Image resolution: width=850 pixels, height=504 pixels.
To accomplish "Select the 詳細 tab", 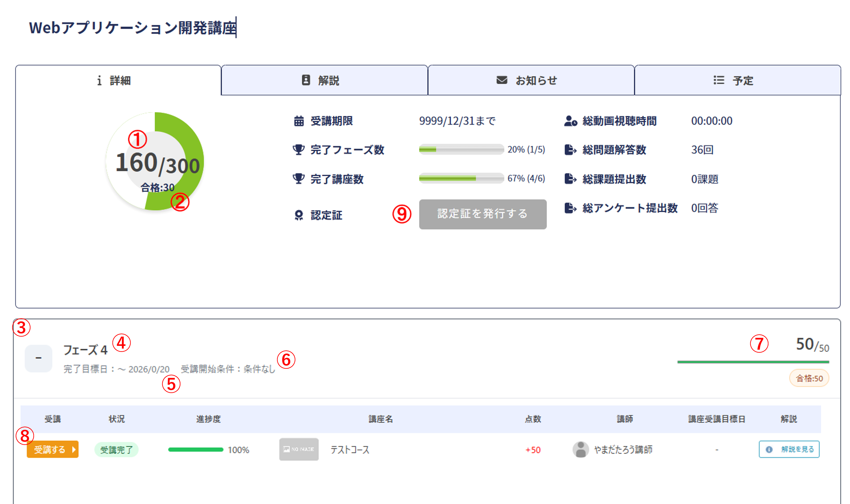I will pos(118,80).
